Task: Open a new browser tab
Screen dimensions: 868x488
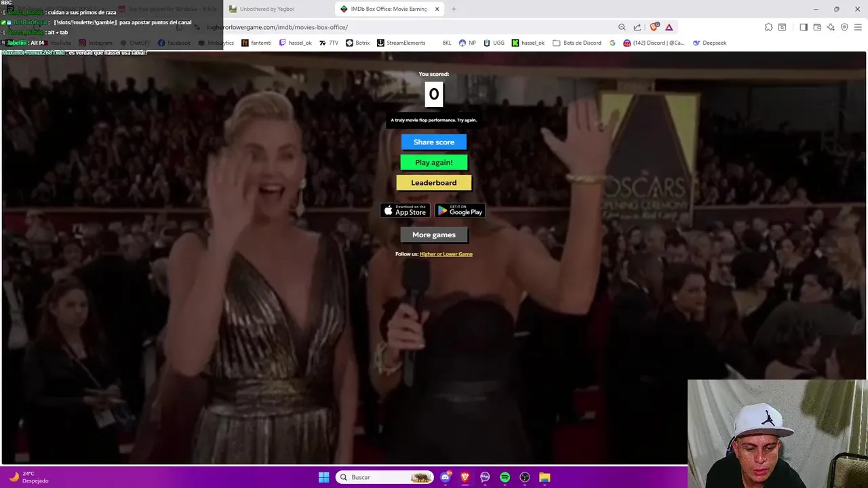Action: [454, 9]
